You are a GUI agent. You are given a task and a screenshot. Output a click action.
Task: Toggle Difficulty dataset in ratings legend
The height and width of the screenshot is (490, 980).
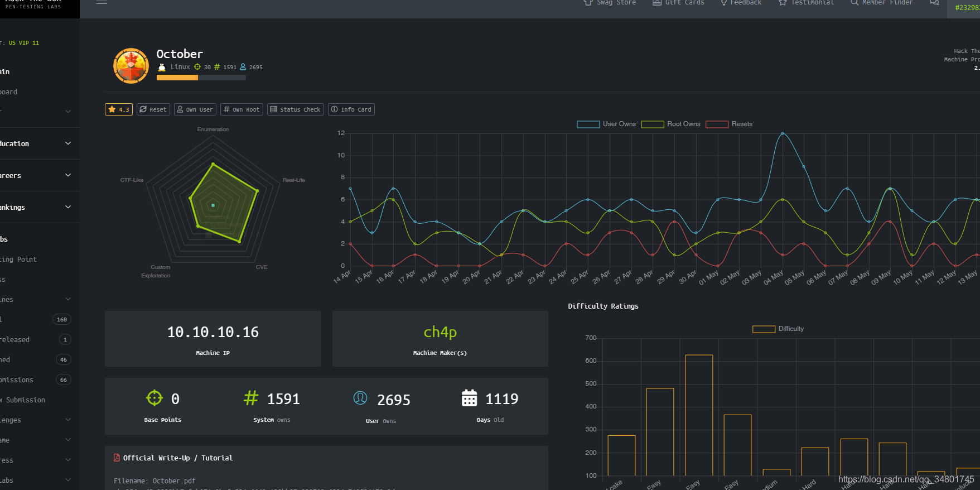(779, 329)
